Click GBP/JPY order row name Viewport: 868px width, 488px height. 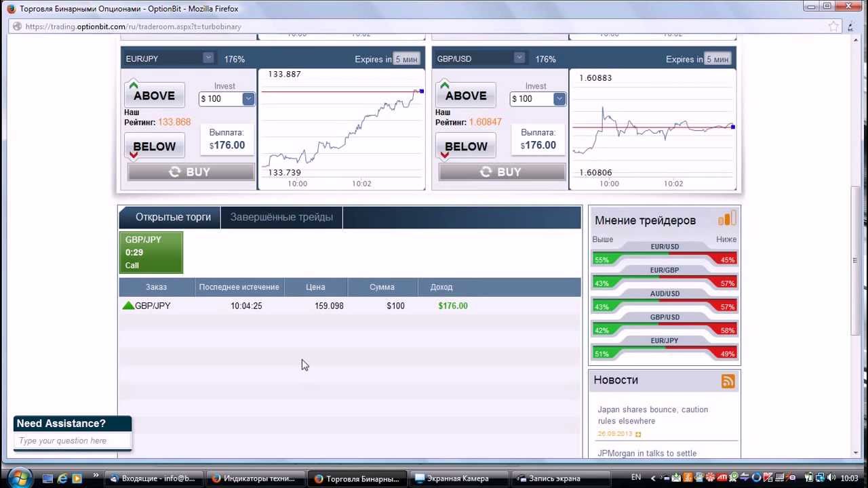coord(153,306)
